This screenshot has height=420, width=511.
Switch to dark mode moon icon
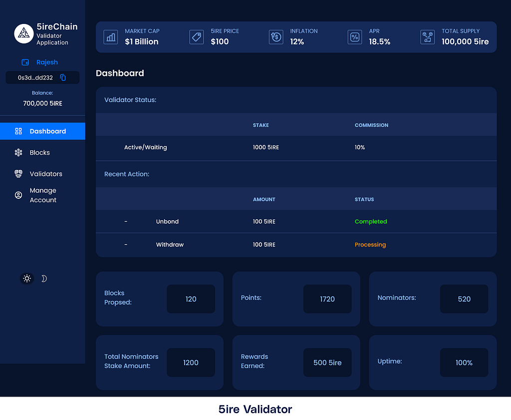click(x=44, y=279)
